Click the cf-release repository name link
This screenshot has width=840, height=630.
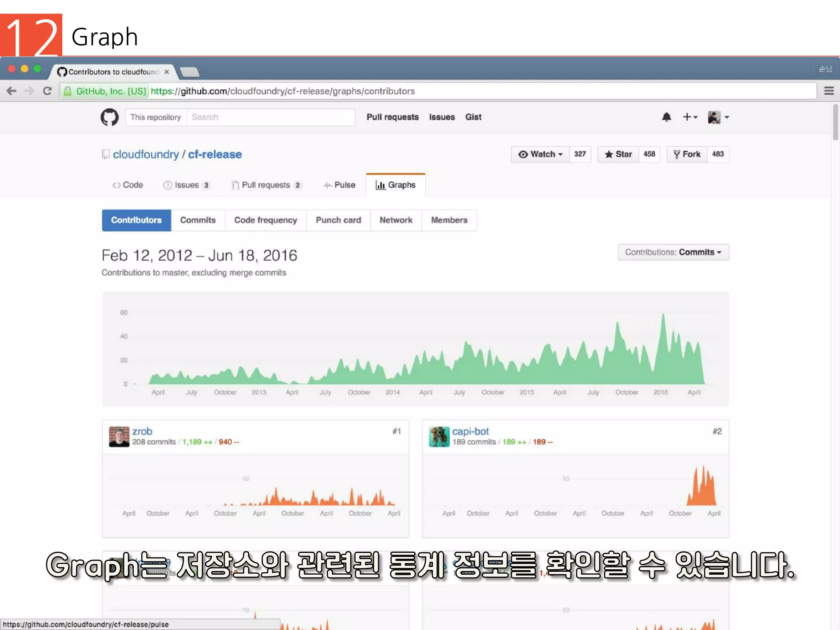pos(215,155)
